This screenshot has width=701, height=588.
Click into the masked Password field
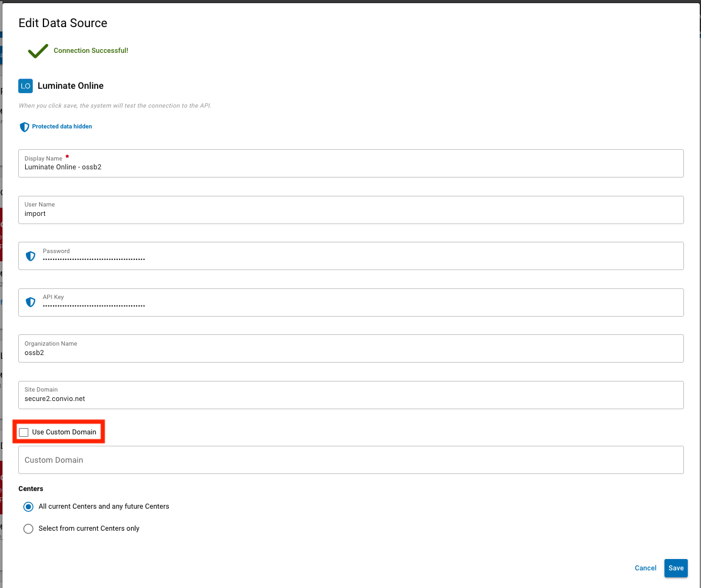point(351,256)
